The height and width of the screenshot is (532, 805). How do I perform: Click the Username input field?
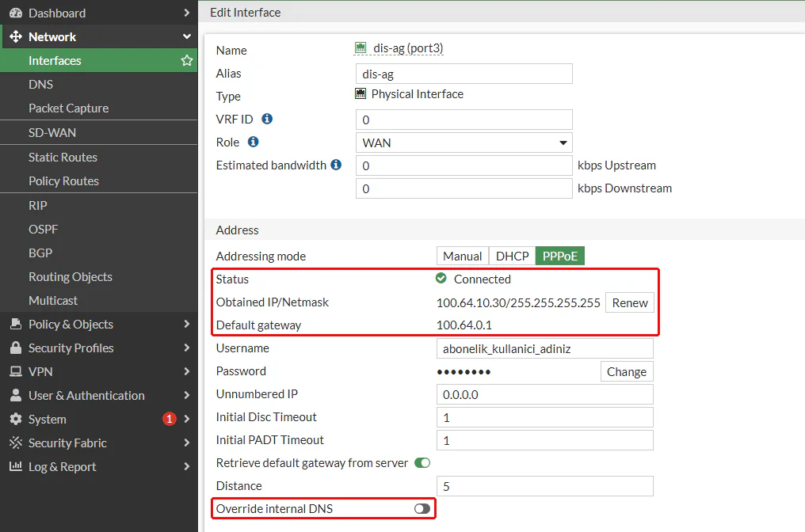[544, 348]
